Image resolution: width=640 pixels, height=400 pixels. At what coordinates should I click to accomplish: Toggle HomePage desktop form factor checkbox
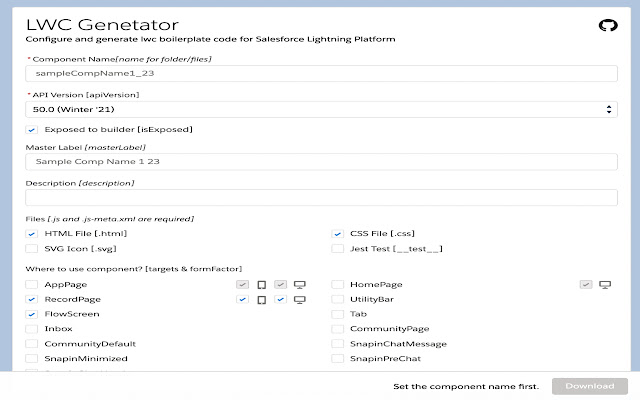click(586, 284)
